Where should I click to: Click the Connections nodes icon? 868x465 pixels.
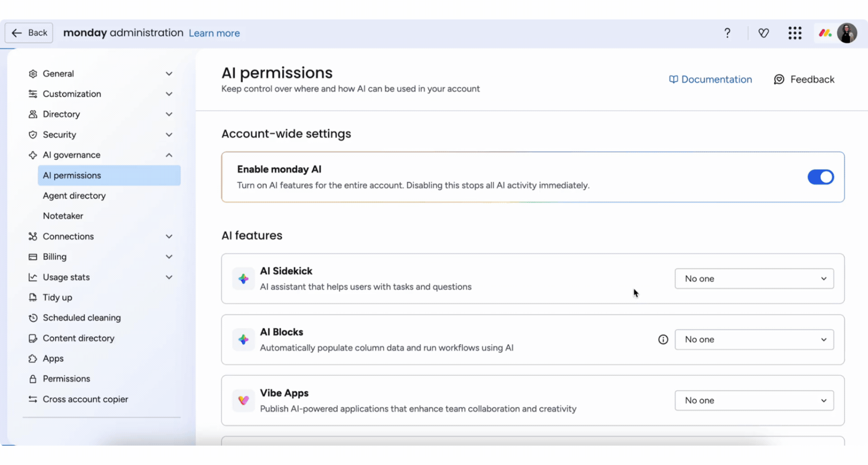pos(33,236)
